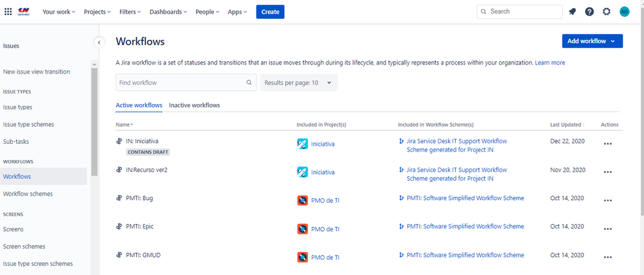Open actions menu for IN: Iniciativa

[608, 144]
